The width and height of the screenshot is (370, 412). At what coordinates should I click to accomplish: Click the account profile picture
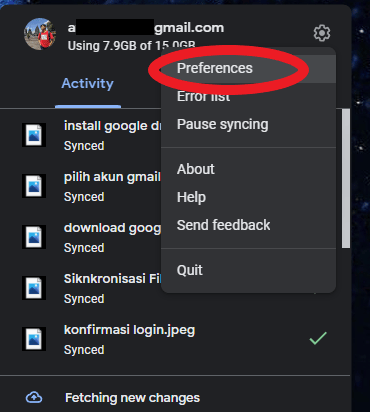coord(40,34)
